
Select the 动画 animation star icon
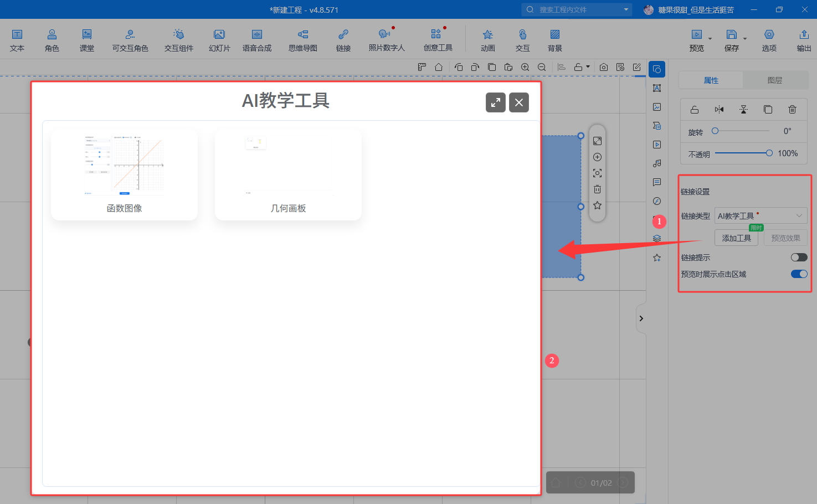(487, 40)
